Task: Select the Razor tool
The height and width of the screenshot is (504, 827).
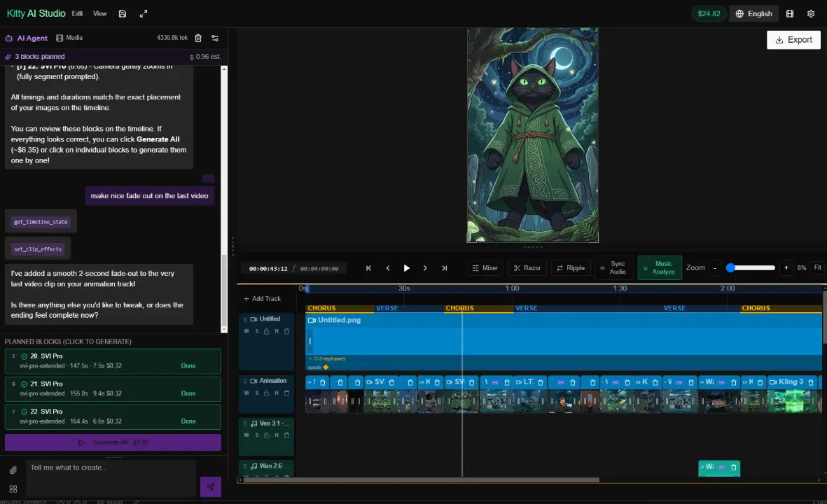Action: pyautogui.click(x=527, y=267)
